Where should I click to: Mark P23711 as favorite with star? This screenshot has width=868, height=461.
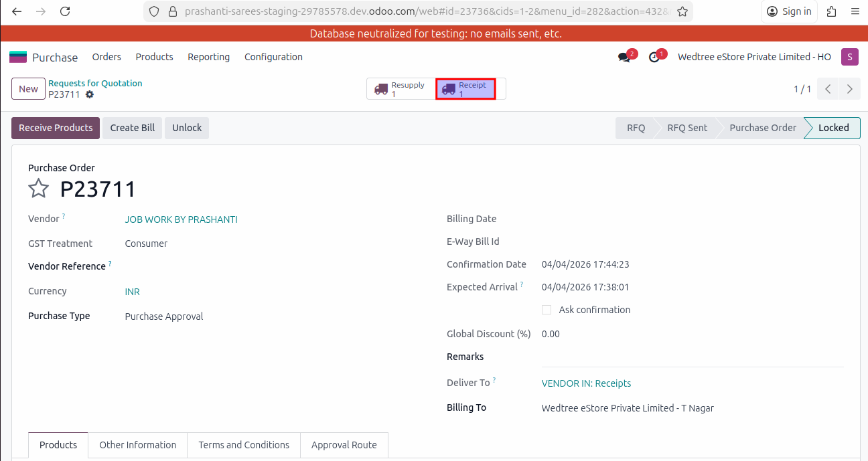[39, 189]
